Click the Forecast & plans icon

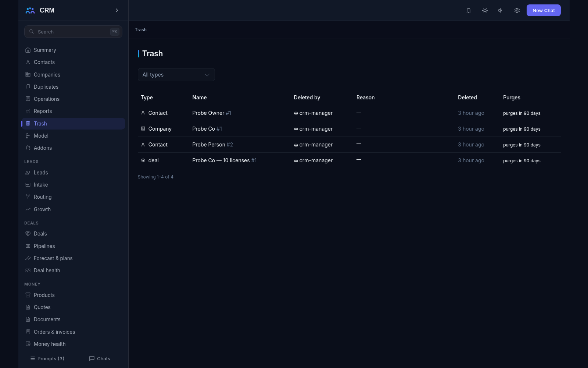tap(28, 258)
